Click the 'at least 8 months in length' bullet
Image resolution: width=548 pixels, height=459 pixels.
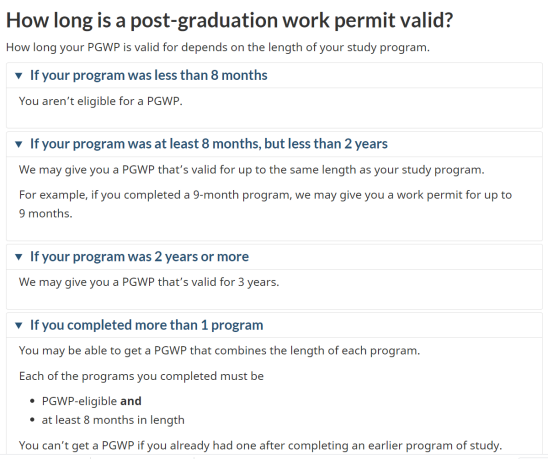[x=113, y=420]
